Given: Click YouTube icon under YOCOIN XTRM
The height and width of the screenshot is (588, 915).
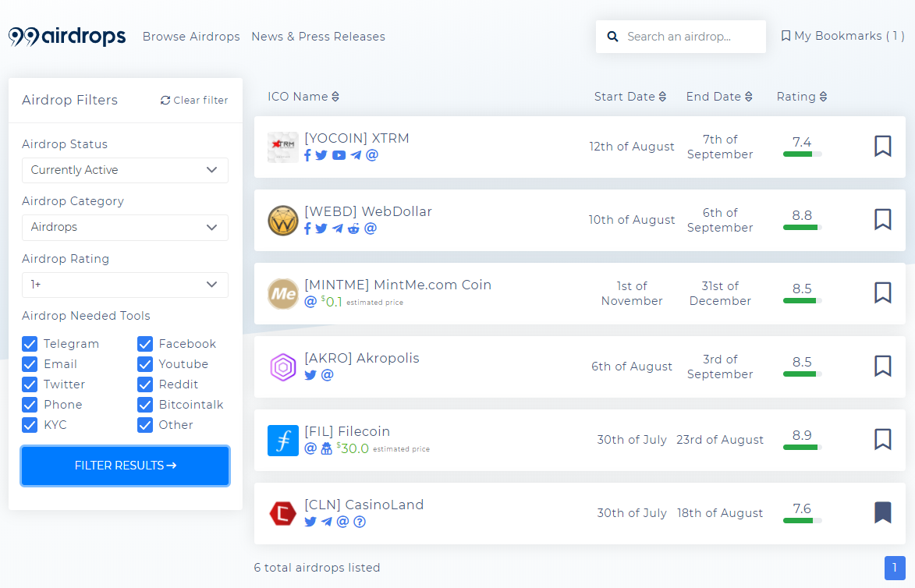Looking at the screenshot, I should [339, 155].
